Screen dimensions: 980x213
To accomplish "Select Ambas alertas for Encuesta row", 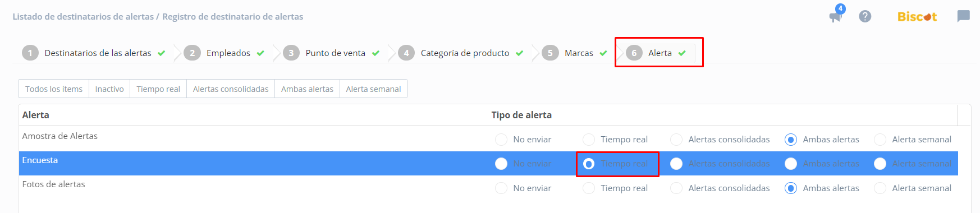I will click(791, 164).
